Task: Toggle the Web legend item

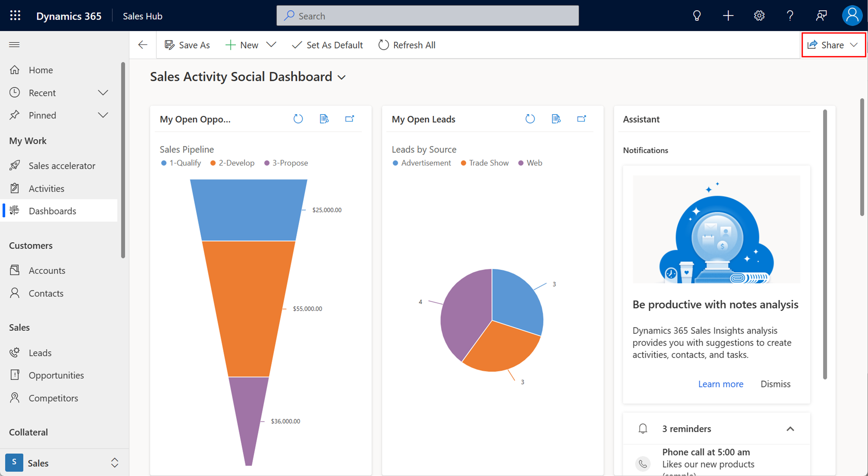Action: point(530,163)
